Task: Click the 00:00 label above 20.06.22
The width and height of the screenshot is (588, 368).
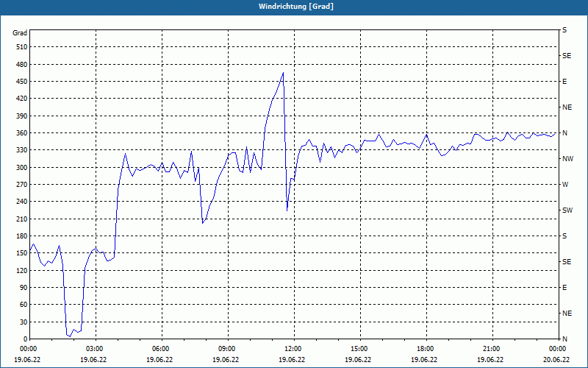Action: pyautogui.click(x=556, y=349)
